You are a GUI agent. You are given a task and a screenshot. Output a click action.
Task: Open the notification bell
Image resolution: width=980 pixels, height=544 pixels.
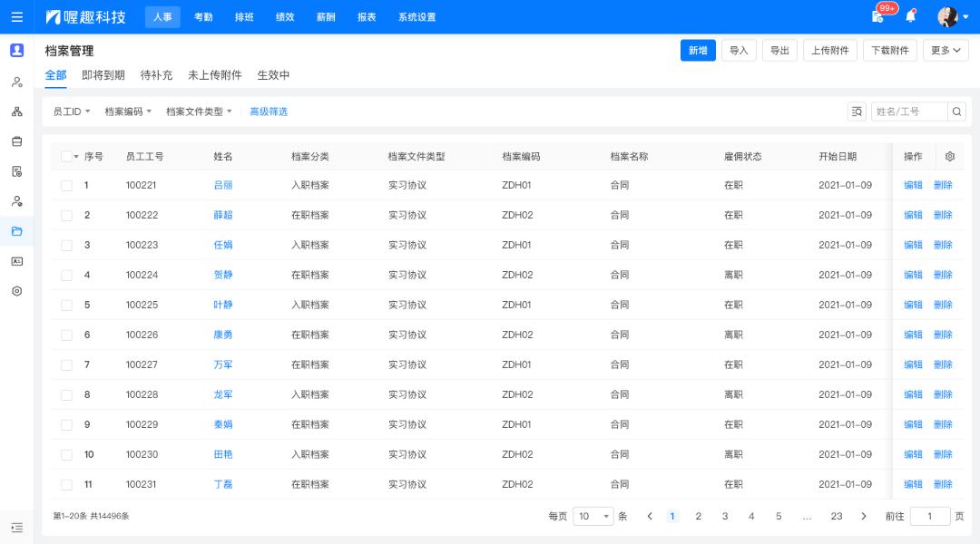[x=910, y=16]
